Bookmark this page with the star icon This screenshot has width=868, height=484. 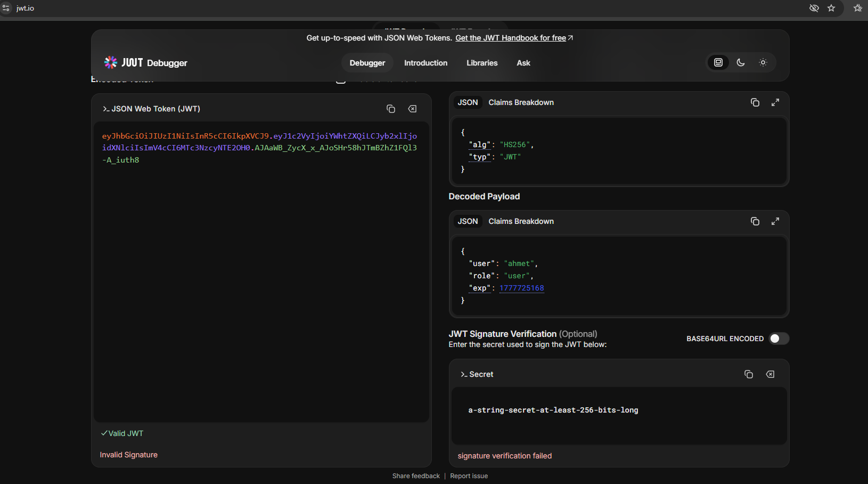click(831, 8)
